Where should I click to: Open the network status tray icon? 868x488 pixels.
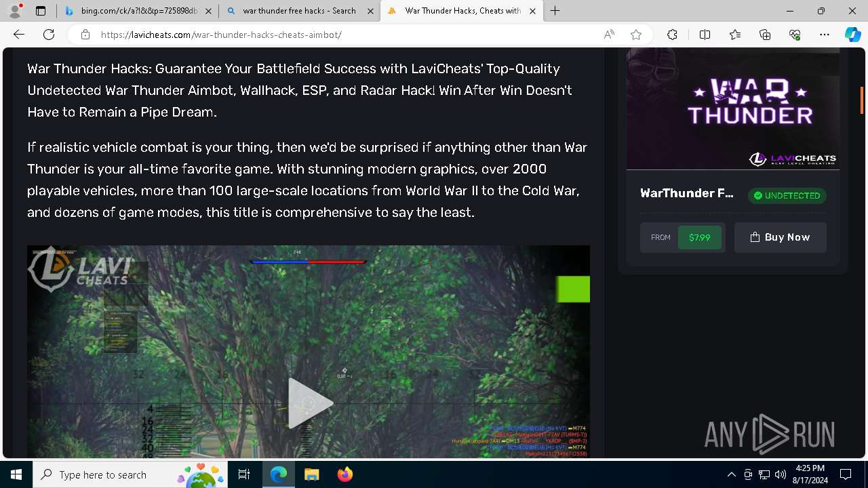764,474
